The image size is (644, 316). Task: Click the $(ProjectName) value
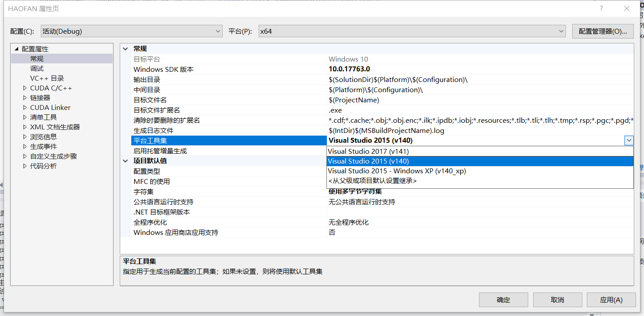[x=354, y=100]
